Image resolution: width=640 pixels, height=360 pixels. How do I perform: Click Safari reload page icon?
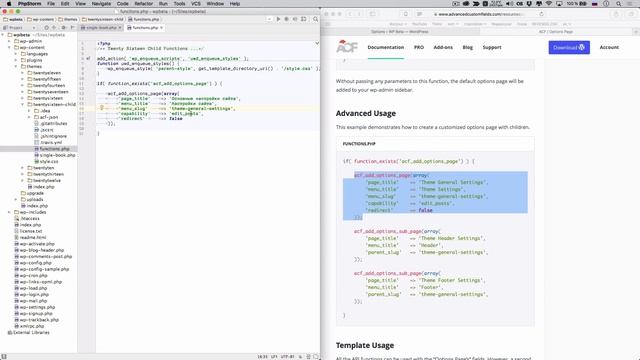(542, 14)
